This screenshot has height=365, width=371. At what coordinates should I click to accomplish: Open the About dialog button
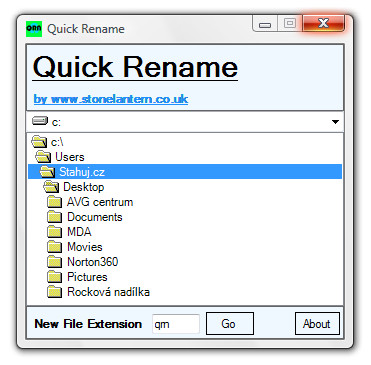[x=317, y=324]
